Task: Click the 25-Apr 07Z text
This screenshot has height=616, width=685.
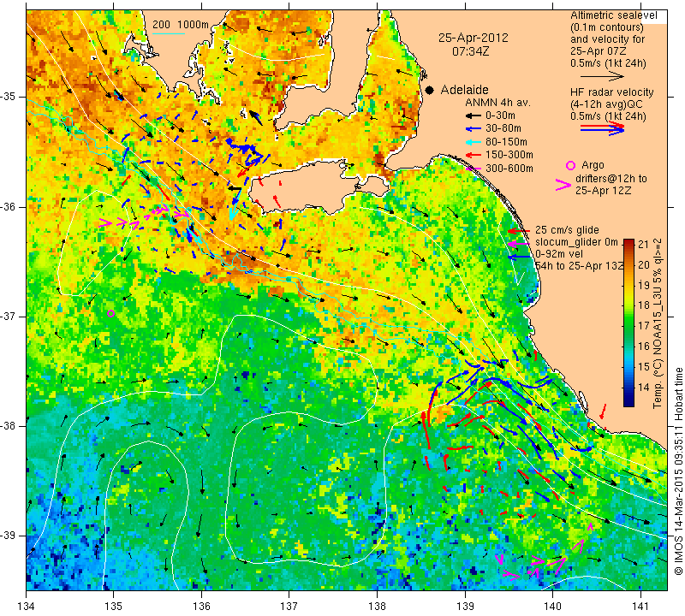Action: click(599, 51)
